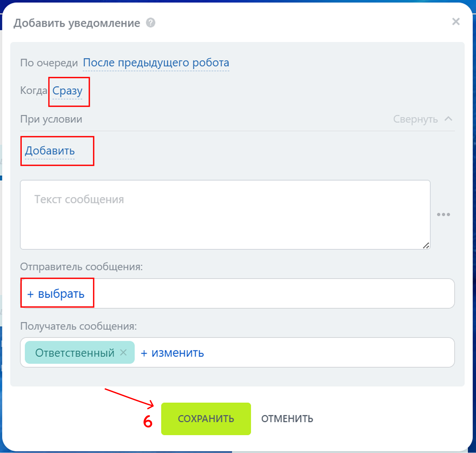This screenshot has width=476, height=453.
Task: Remove the Ответственный tag with its X
Action: pos(124,352)
